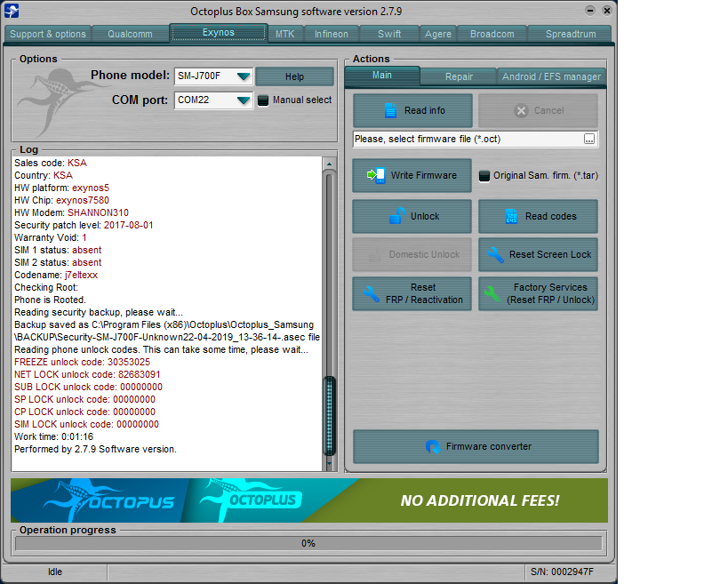Click the Security patch level log line
728x584 pixels.
(x=84, y=225)
